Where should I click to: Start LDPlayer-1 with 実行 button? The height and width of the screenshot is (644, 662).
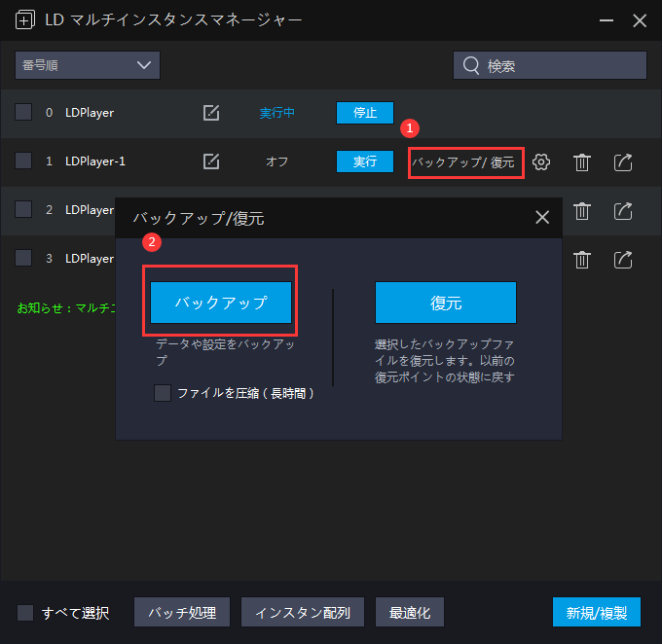(365, 161)
